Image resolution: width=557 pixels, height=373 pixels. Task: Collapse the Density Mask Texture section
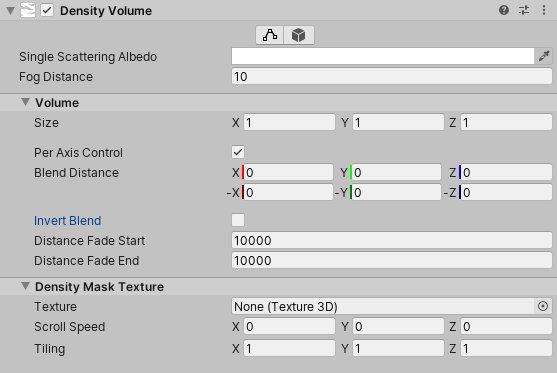coord(25,286)
